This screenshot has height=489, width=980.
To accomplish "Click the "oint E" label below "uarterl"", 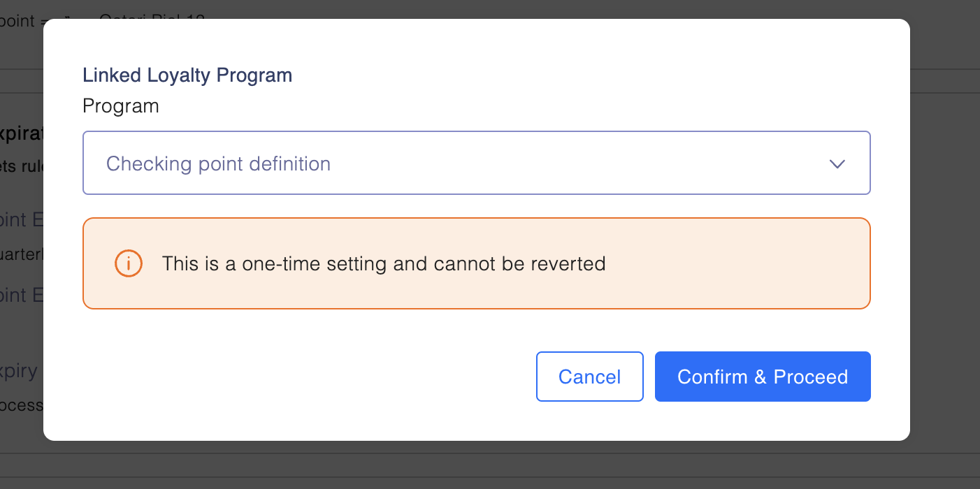I will pos(21,295).
